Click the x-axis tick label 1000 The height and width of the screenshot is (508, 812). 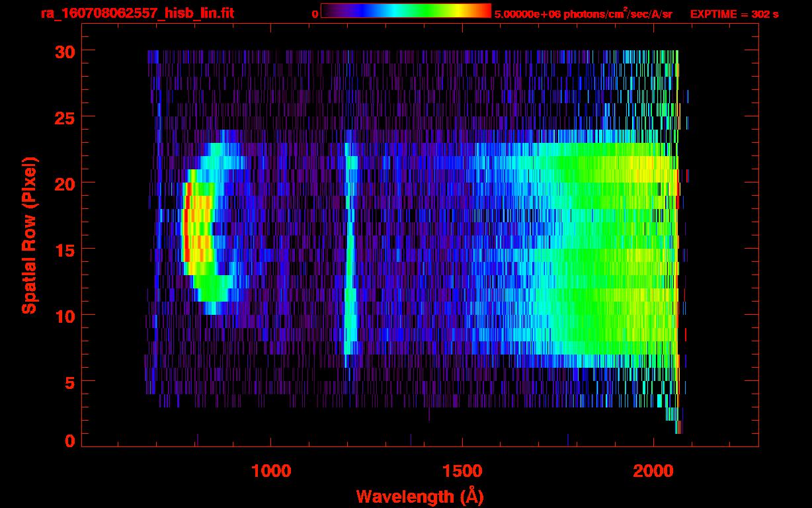pos(271,470)
